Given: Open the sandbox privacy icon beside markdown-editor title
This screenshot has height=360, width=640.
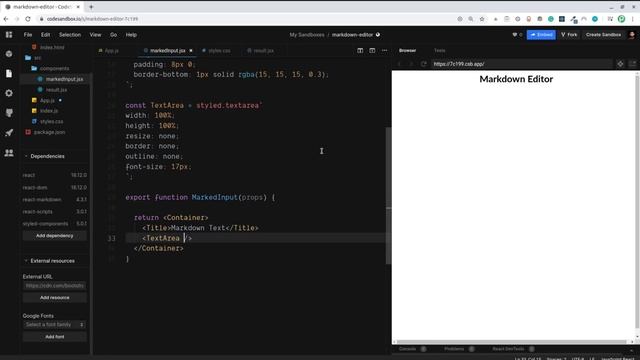Looking at the screenshot, I should point(378,35).
